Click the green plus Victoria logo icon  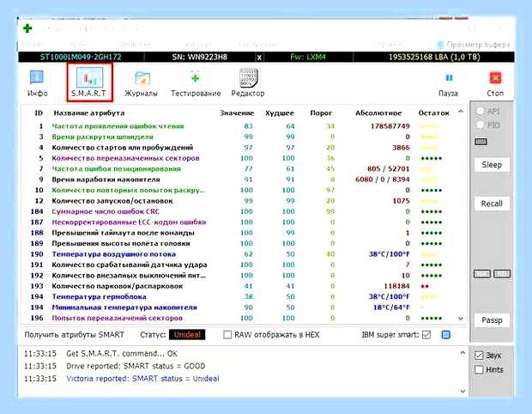point(27,27)
